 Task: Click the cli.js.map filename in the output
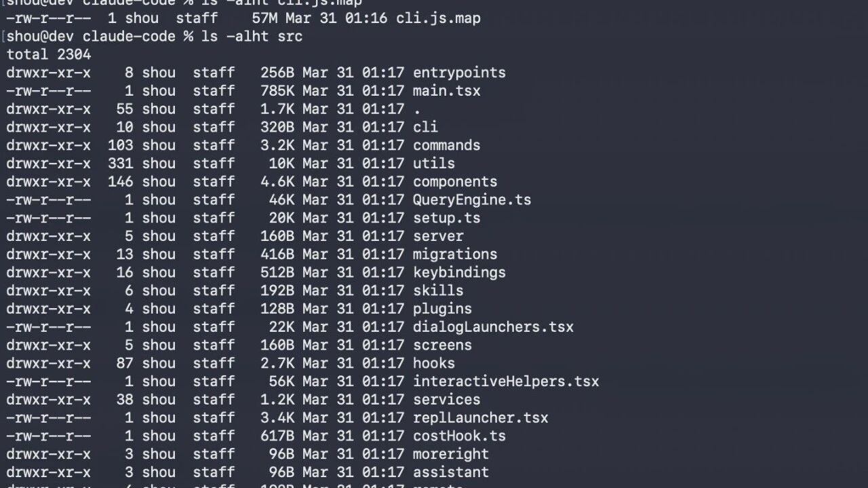(438, 18)
